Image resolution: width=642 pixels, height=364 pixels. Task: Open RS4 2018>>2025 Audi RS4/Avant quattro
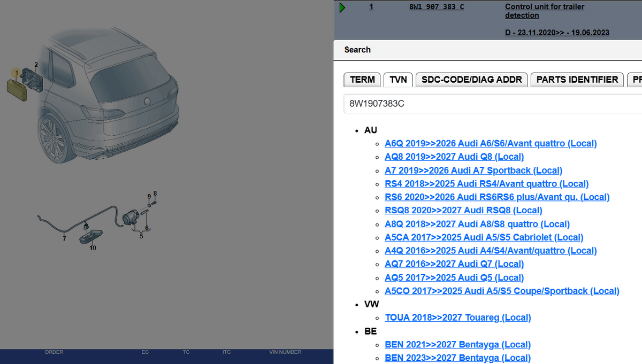pyautogui.click(x=486, y=184)
